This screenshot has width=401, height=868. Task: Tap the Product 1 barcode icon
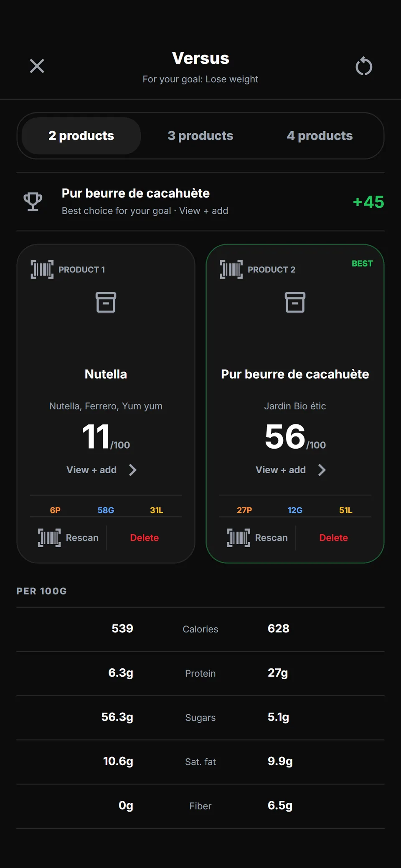click(42, 269)
